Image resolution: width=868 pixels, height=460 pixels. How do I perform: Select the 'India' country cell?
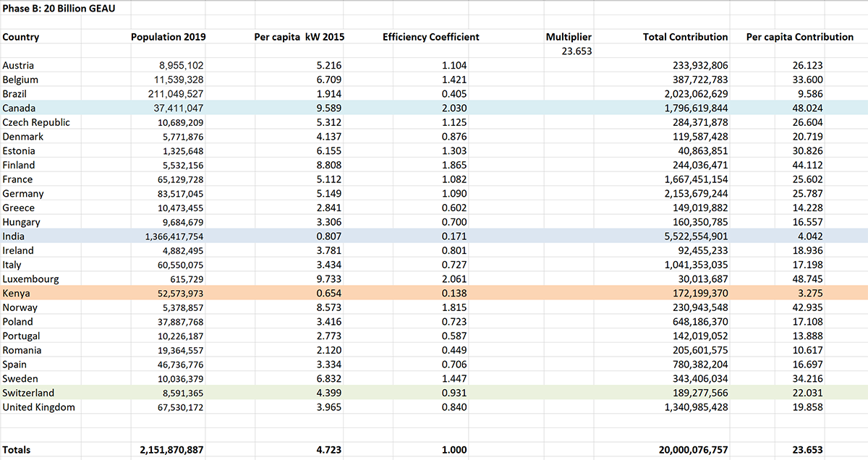pos(13,237)
